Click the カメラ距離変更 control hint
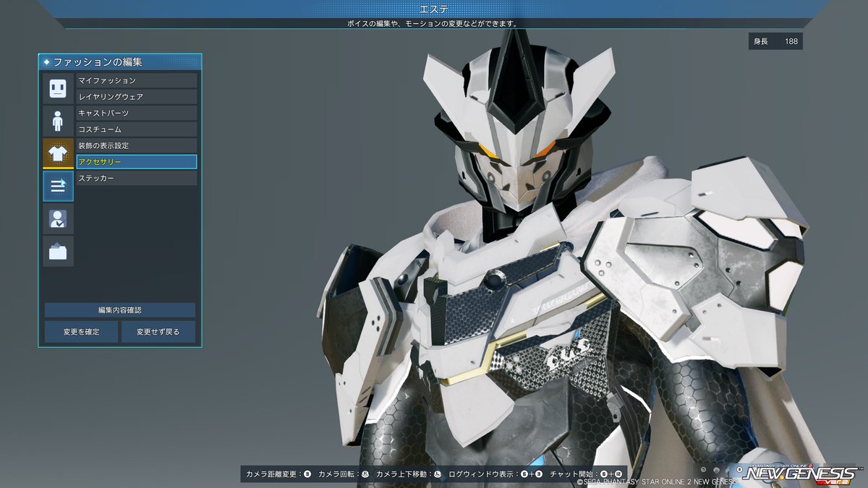Viewport: 868px width, 488px height. click(x=278, y=474)
